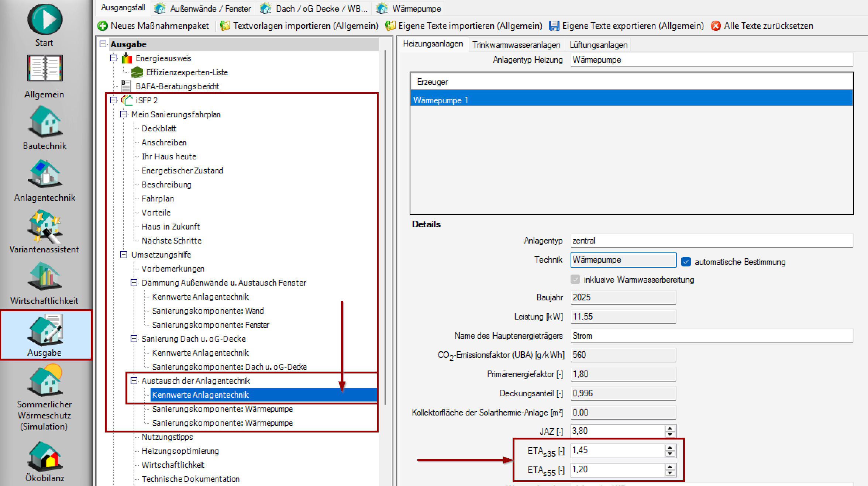Click Eigene Texte exportieren disk icon

[554, 26]
